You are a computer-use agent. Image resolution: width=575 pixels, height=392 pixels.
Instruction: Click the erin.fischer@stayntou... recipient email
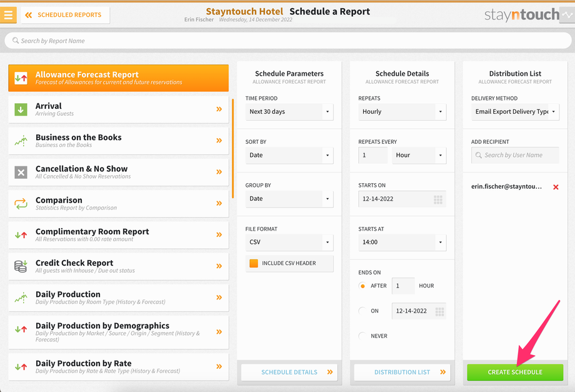pos(506,187)
